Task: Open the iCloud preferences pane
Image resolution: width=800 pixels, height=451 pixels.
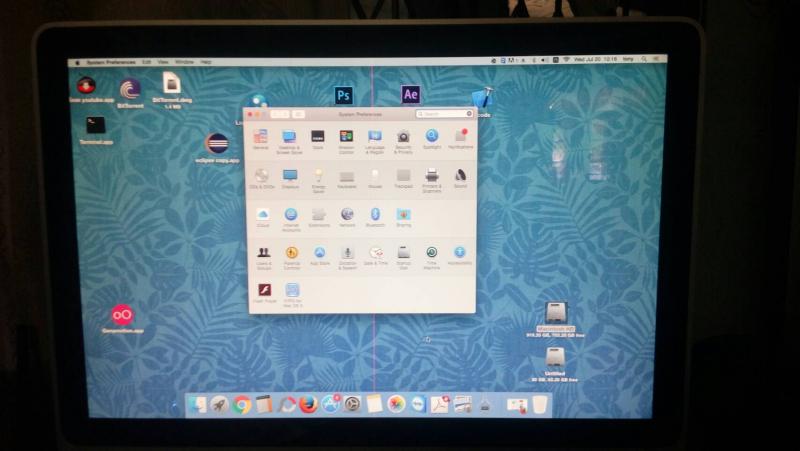Action: 263,217
